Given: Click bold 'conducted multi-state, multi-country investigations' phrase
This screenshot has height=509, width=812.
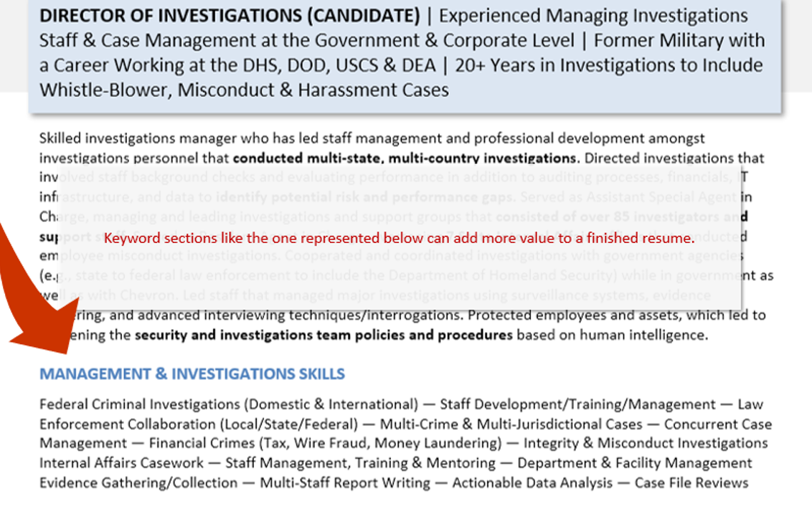Looking at the screenshot, I should [404, 158].
